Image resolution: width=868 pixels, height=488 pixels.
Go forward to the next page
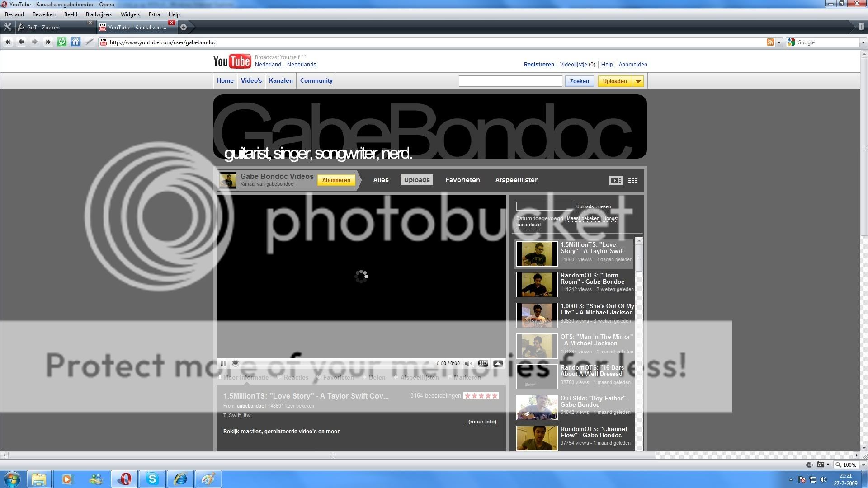pyautogui.click(x=35, y=42)
